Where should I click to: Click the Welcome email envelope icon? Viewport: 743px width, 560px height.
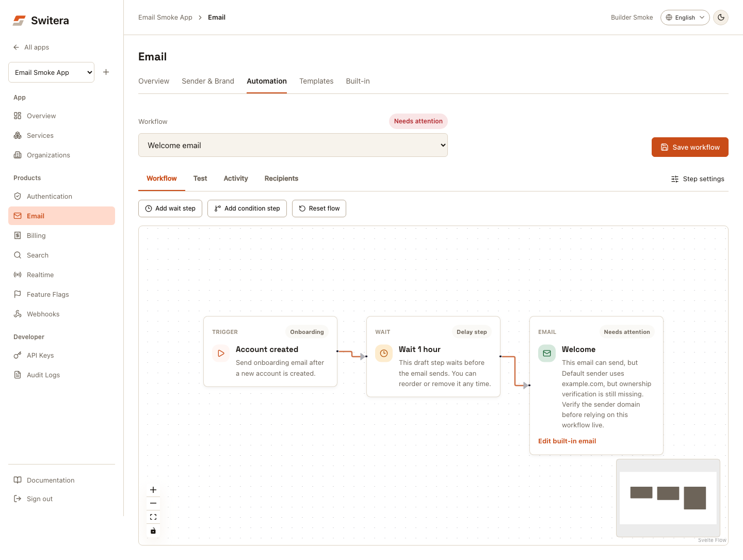(x=547, y=354)
